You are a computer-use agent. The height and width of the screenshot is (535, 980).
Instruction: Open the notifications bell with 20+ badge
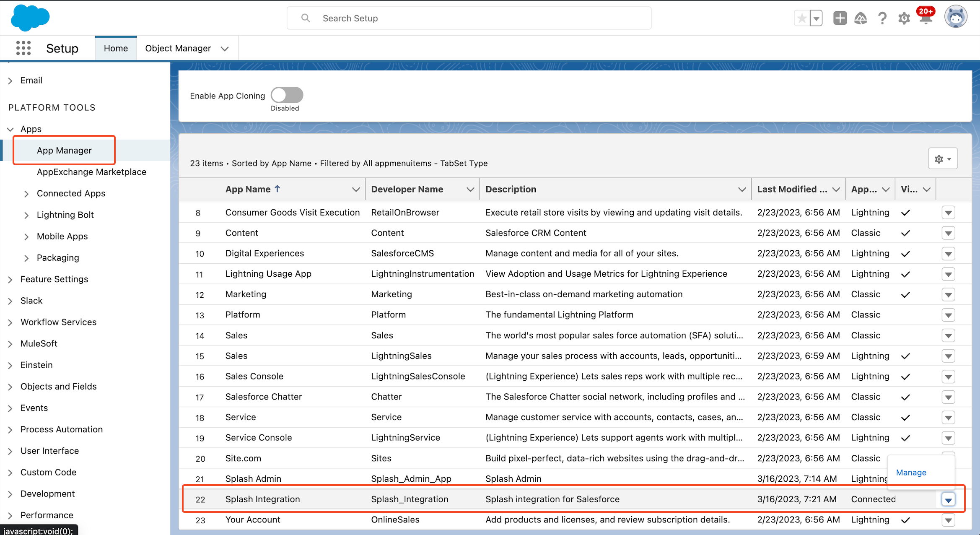(x=926, y=17)
